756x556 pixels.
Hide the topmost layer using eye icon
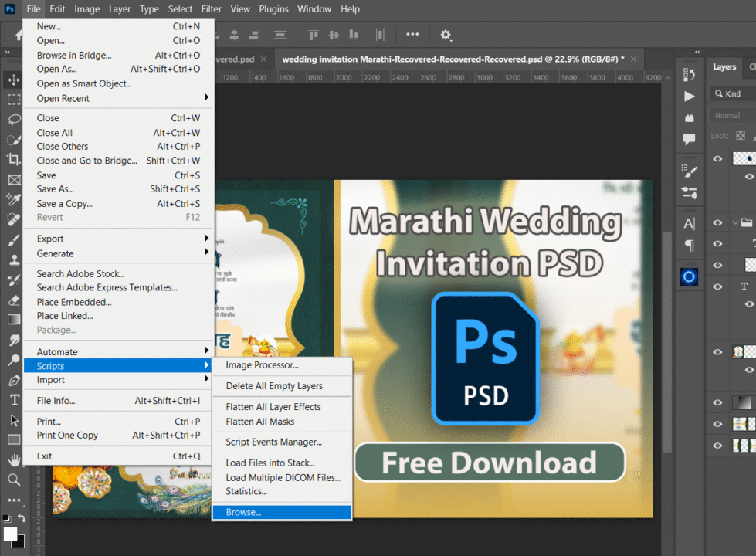(718, 158)
